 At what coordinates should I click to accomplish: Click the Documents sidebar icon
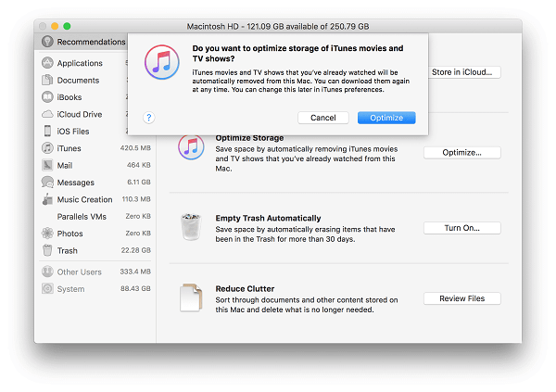click(x=47, y=80)
